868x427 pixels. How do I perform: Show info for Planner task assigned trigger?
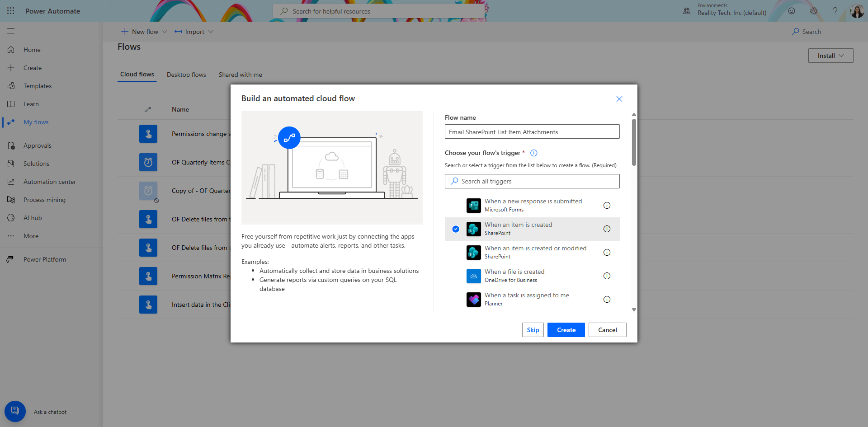607,300
